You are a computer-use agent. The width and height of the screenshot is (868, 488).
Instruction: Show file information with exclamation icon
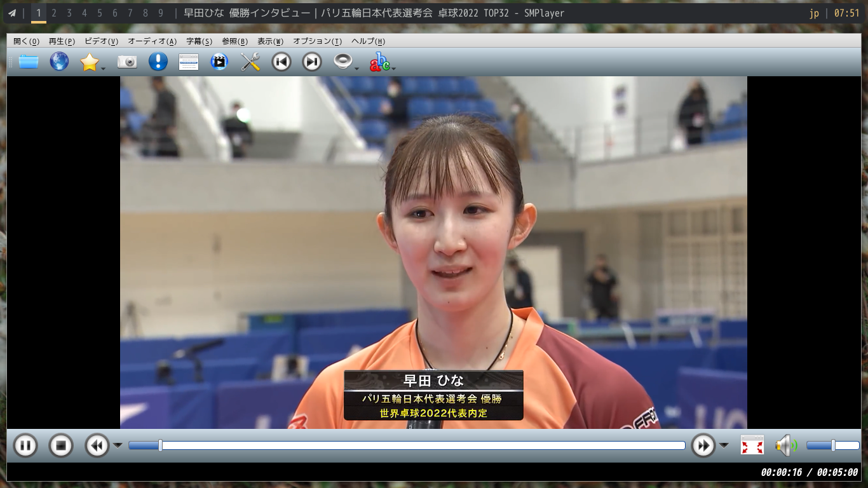point(158,62)
